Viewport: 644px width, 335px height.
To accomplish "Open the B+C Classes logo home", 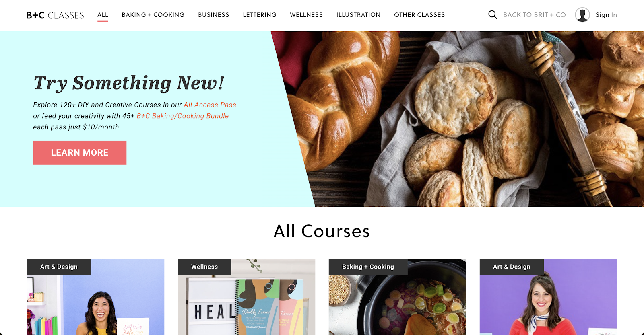I will 55,15.
